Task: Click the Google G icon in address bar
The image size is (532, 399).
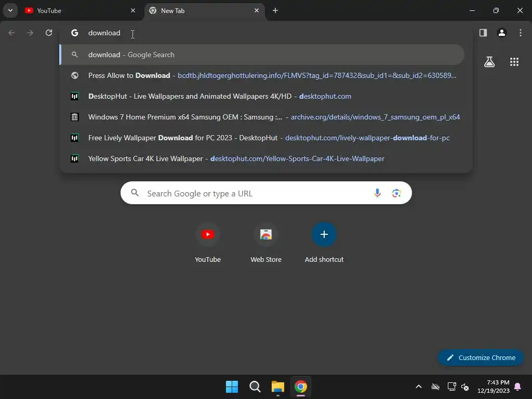Action: click(75, 33)
